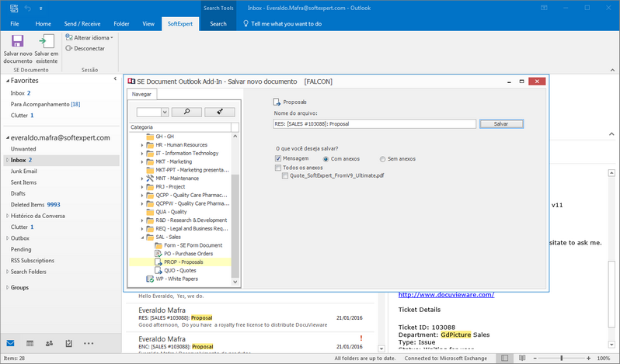Click the Ribbon Display Options icon
Viewport: 620px width, 364px height.
[x=545, y=8]
